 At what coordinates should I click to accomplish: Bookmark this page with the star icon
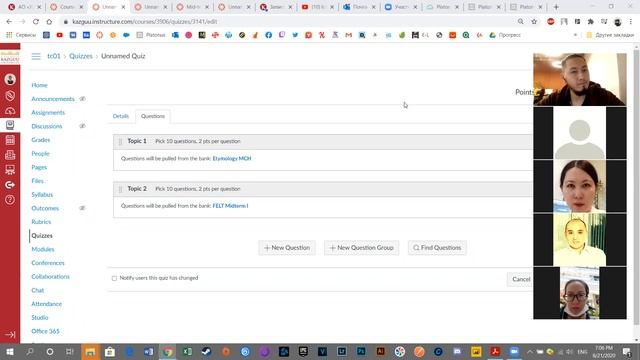(534, 22)
